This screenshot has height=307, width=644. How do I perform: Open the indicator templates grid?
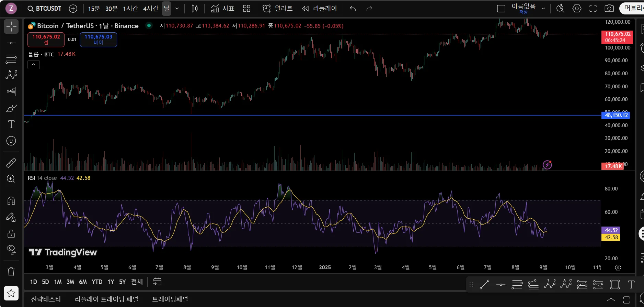(x=246, y=9)
